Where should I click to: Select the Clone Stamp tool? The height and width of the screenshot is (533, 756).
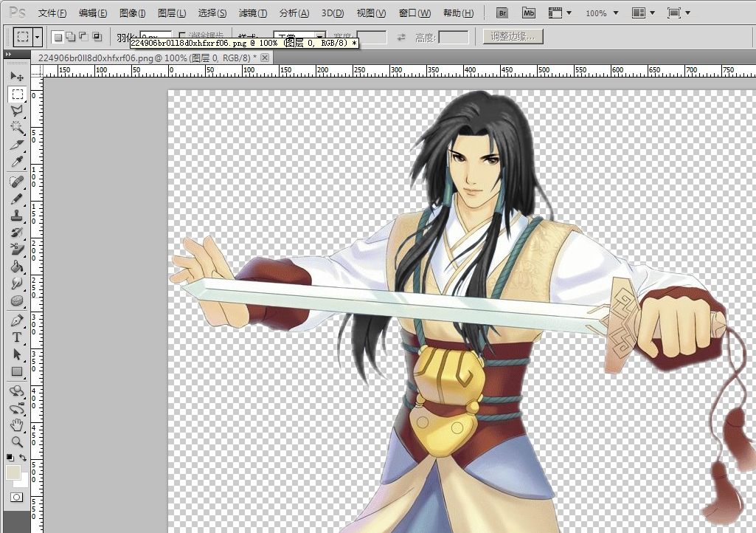click(x=17, y=216)
